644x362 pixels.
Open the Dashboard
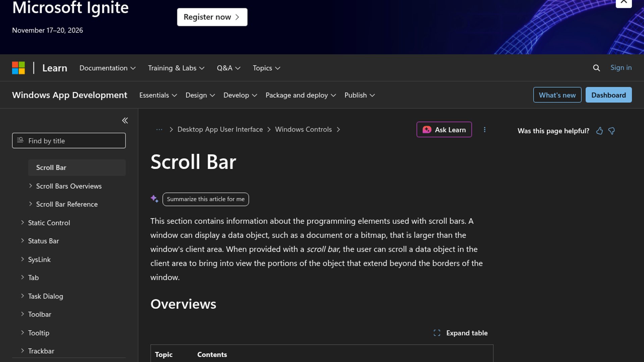(608, 95)
